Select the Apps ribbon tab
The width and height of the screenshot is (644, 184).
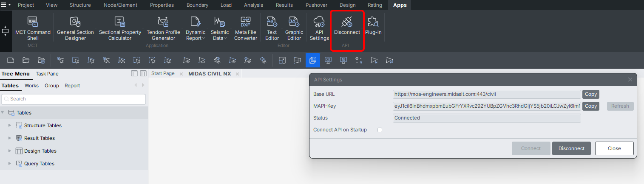click(400, 5)
